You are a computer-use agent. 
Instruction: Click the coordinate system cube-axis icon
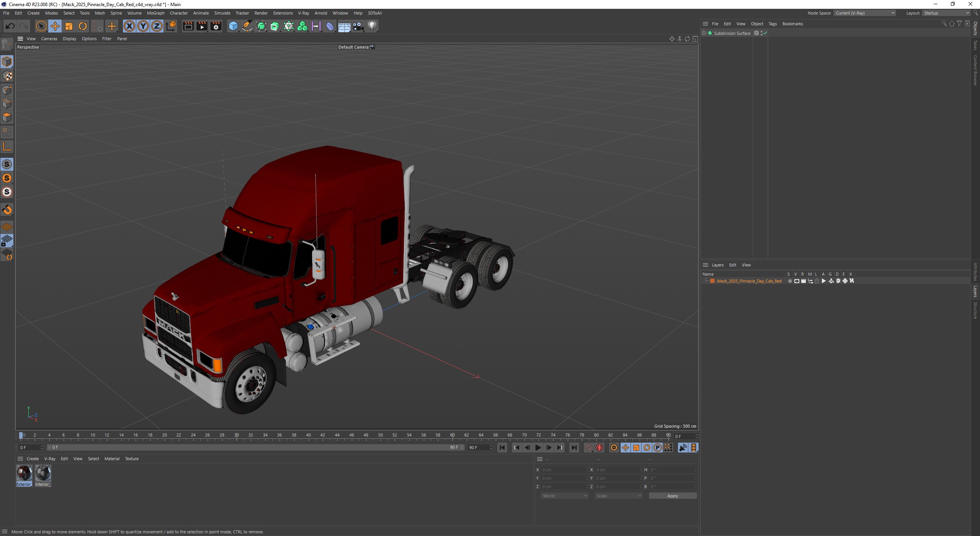point(171,26)
